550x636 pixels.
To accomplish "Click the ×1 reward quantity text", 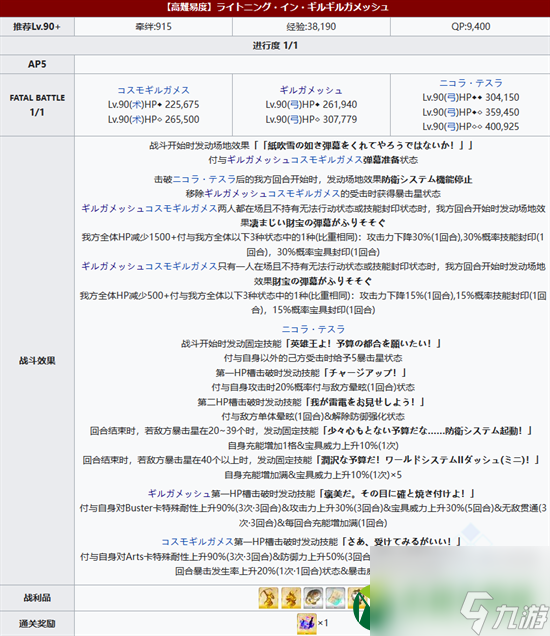I will click(323, 623).
